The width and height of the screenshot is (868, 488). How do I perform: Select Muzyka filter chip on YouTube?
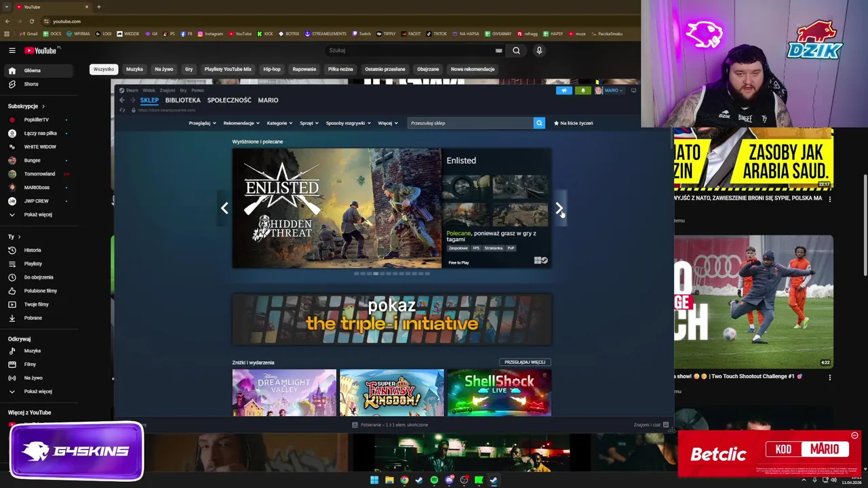(x=134, y=69)
